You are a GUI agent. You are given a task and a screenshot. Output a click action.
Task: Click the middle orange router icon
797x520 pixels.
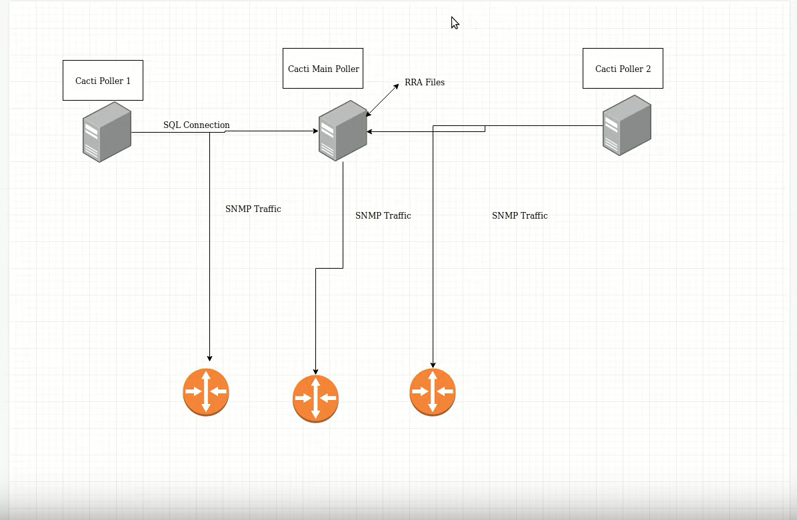click(x=315, y=398)
